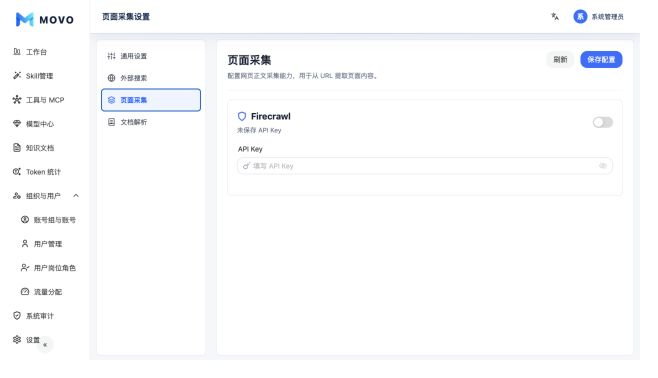The height and width of the screenshot is (378, 658).
Task: Enable the Firecrawl toggle switch
Action: [603, 122]
